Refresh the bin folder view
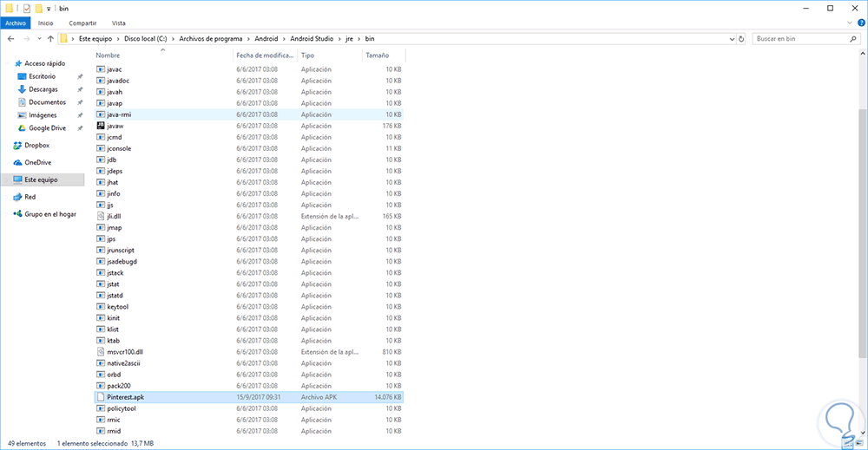Screen dimensions: 868x450 (741, 39)
